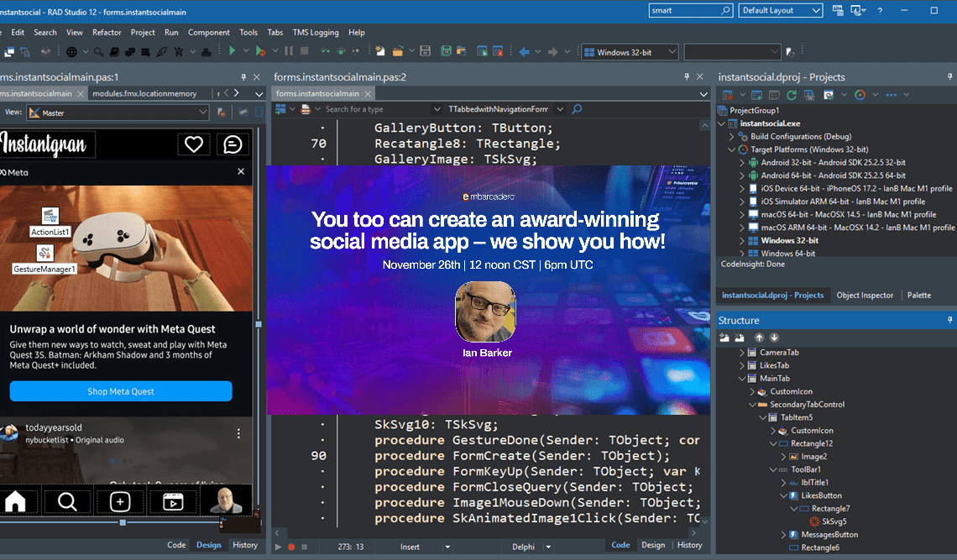Click the gray forward navigation arrow
This screenshot has height=560, width=957.
click(552, 52)
